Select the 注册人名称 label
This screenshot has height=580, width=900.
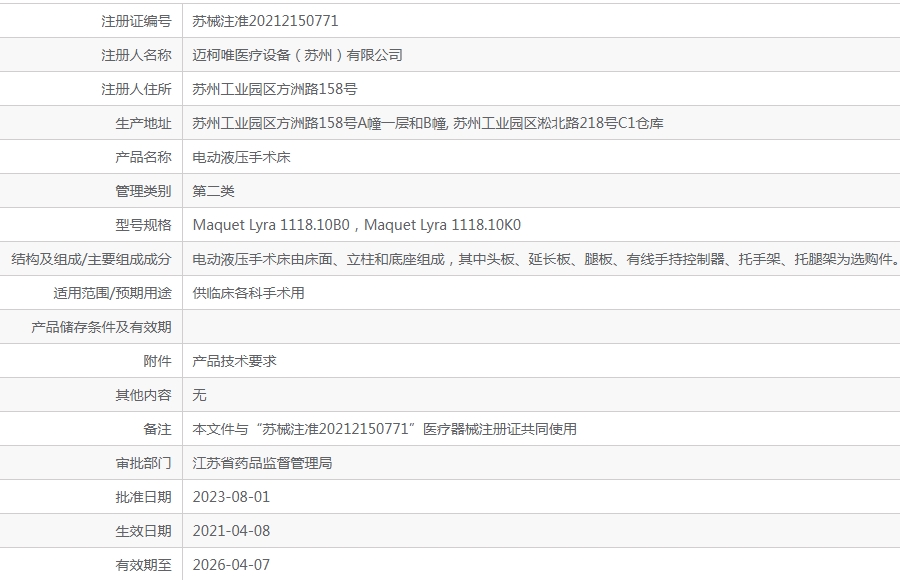136,55
